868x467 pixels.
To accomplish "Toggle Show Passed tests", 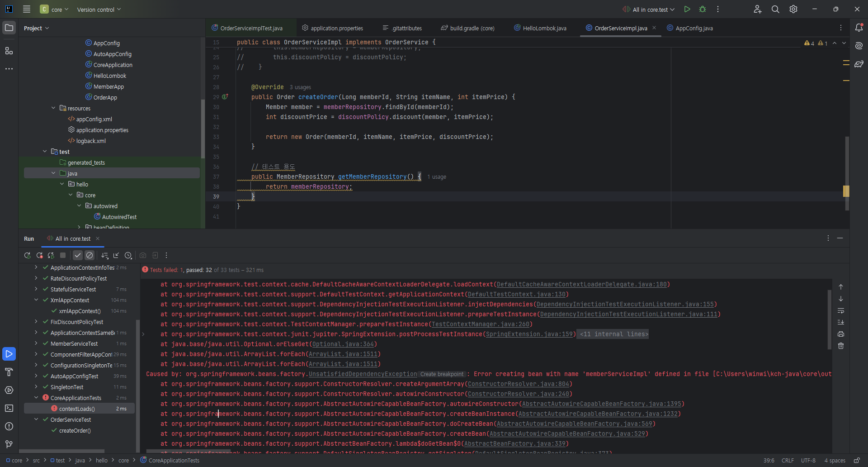I will [x=78, y=255].
